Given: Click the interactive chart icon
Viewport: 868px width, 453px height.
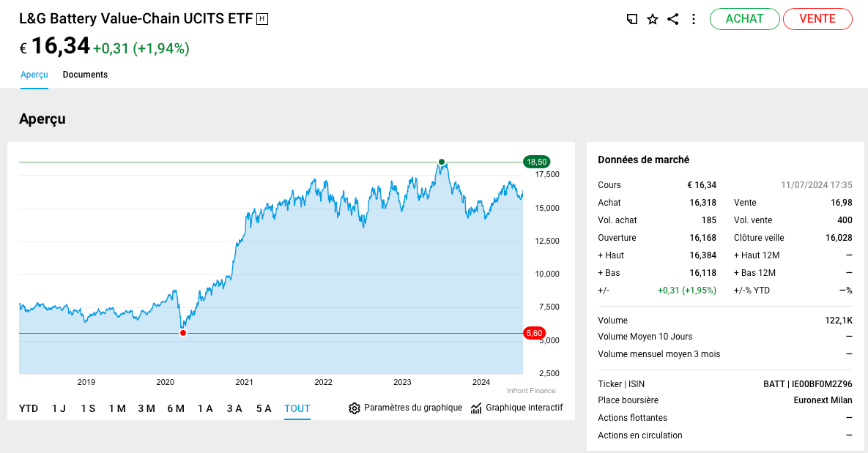Looking at the screenshot, I should click(x=476, y=408).
